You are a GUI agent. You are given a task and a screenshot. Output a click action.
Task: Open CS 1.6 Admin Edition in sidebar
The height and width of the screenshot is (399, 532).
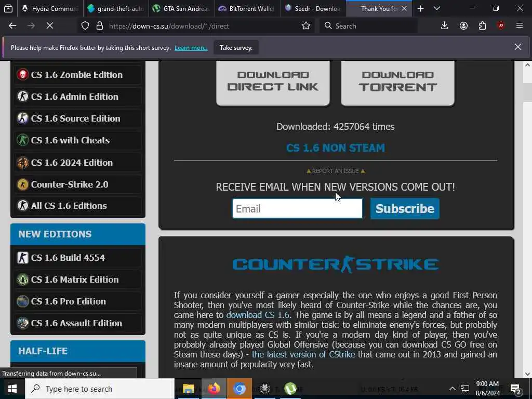(78, 96)
